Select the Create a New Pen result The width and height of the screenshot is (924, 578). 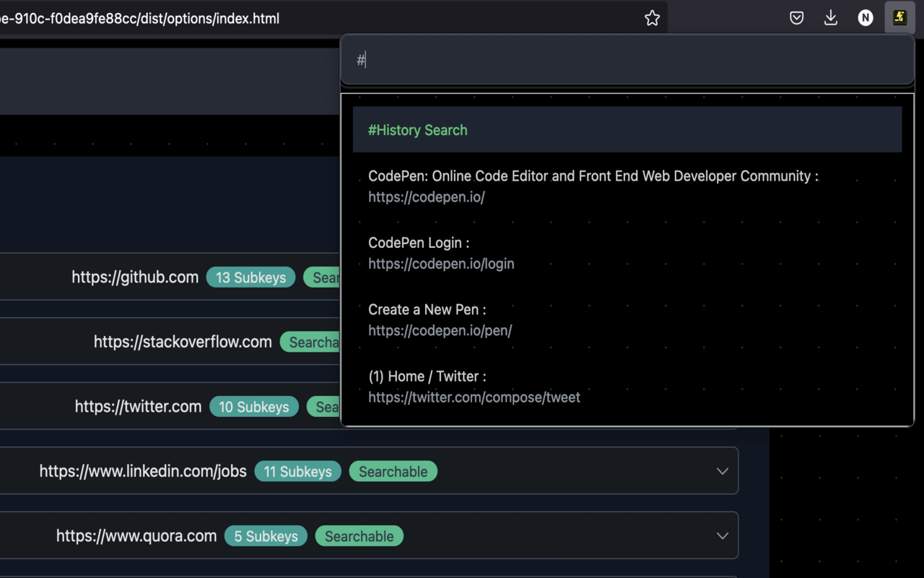(427, 309)
